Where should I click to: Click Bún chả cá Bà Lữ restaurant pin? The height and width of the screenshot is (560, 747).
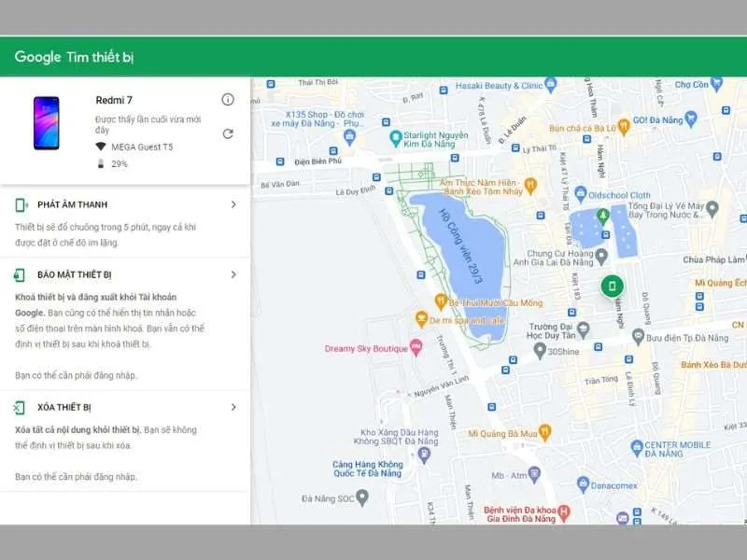tap(624, 127)
